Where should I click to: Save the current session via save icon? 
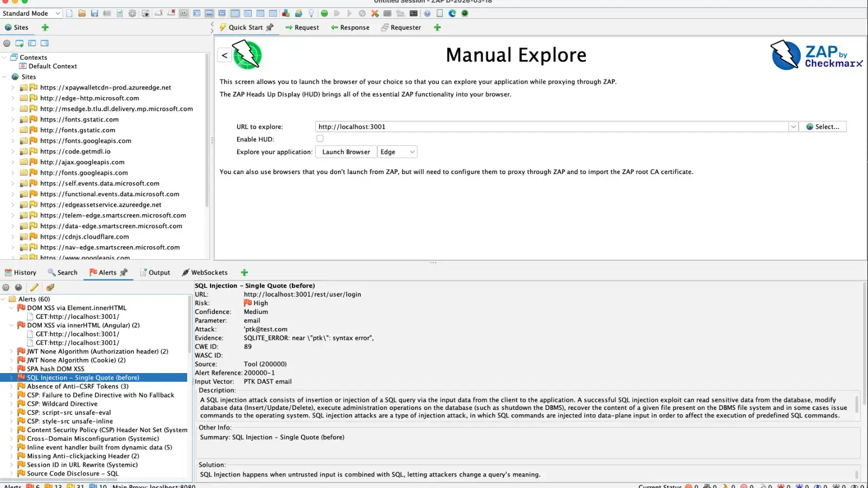tap(94, 13)
